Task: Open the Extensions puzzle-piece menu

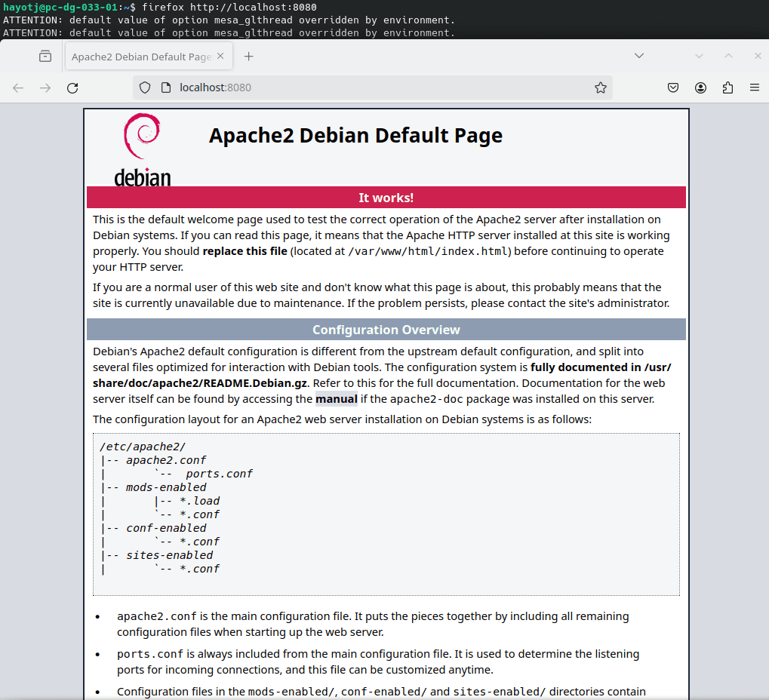Action: click(727, 87)
